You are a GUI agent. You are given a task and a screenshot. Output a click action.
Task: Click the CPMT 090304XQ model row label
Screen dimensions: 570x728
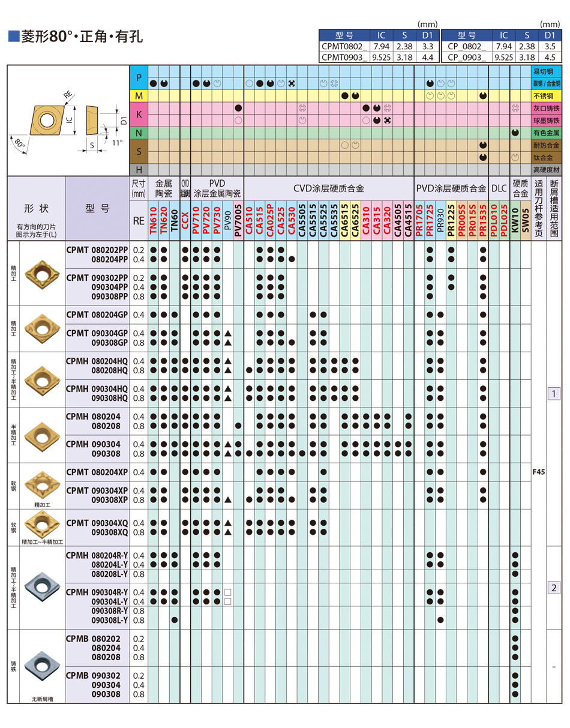tap(97, 523)
